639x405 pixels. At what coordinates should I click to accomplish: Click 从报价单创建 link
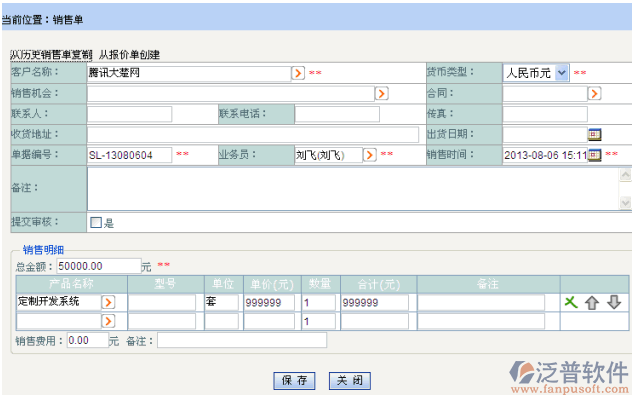[x=129, y=54]
